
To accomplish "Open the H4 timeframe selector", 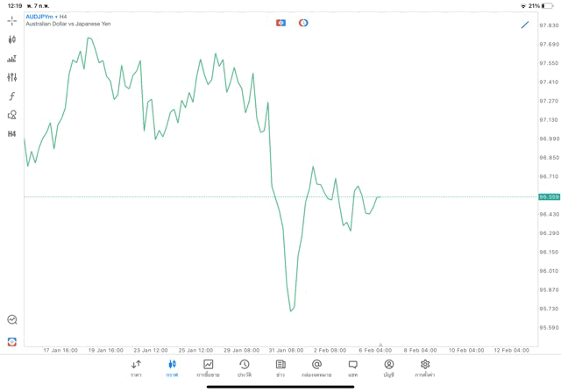I will coord(12,134).
